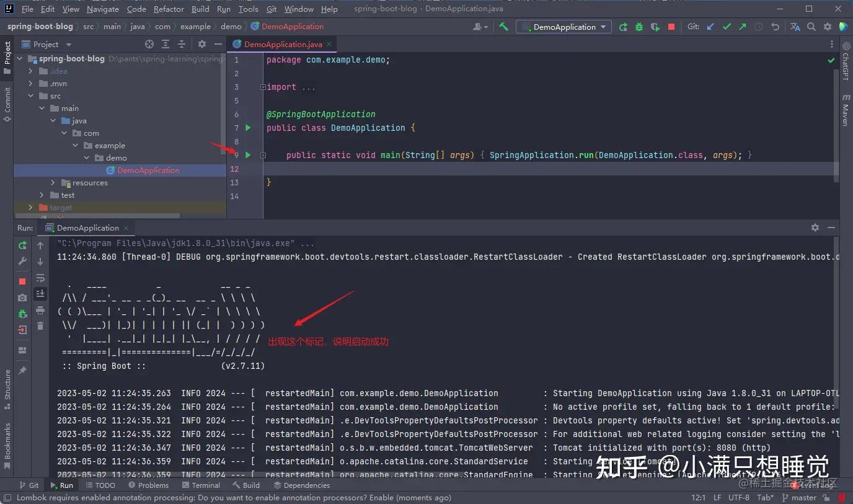Click Expand All in the Project panel
853x504 pixels.
coord(166,44)
